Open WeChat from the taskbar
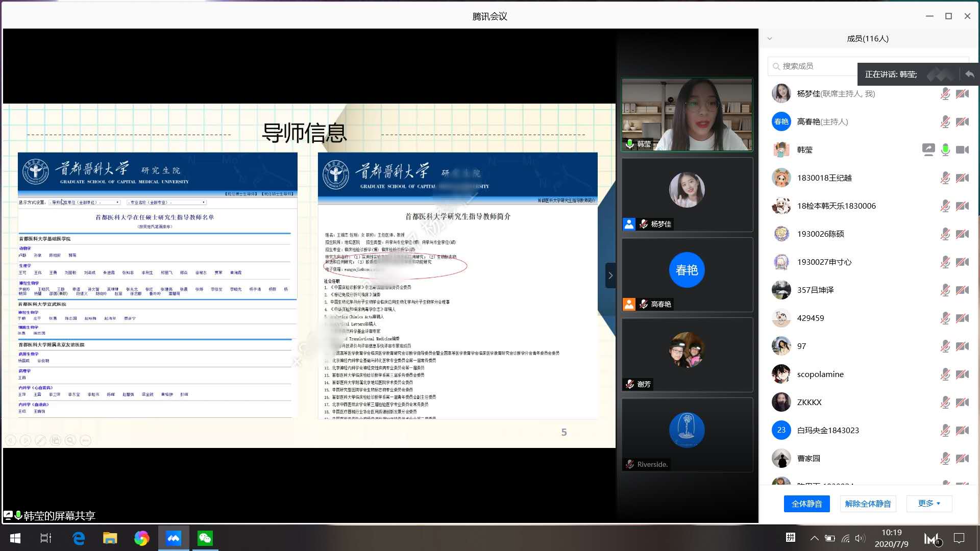Image resolution: width=980 pixels, height=551 pixels. pos(205,538)
